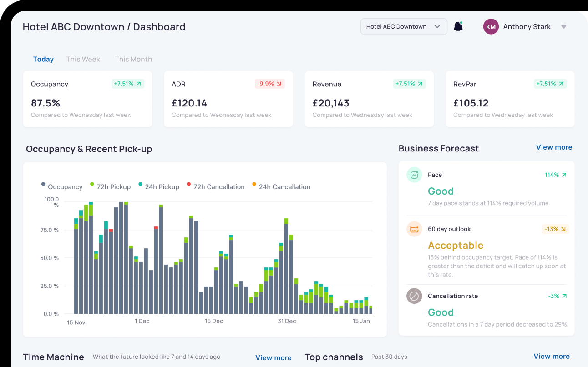This screenshot has height=367, width=588.
Task: Open View more for Time Machine
Action: coord(273,358)
